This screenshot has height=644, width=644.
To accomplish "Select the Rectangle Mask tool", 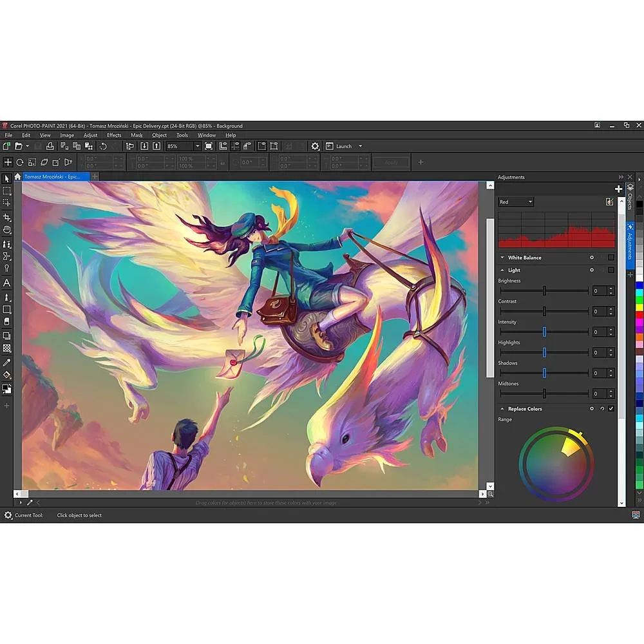I will (x=7, y=191).
